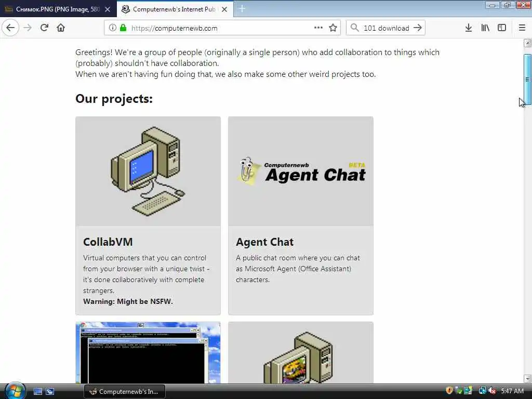The image size is (532, 399).
Task: Click the URL address field
Action: pos(222,28)
